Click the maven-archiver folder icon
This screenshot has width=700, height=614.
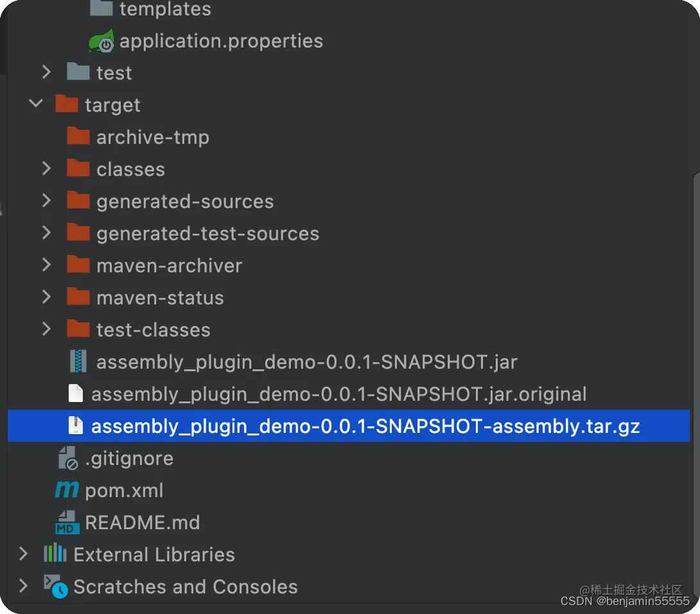(78, 265)
